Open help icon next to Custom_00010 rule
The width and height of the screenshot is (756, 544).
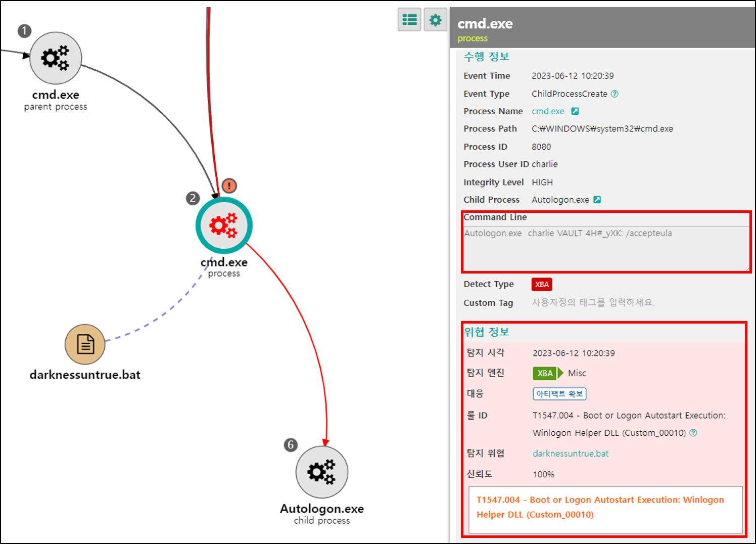click(693, 433)
